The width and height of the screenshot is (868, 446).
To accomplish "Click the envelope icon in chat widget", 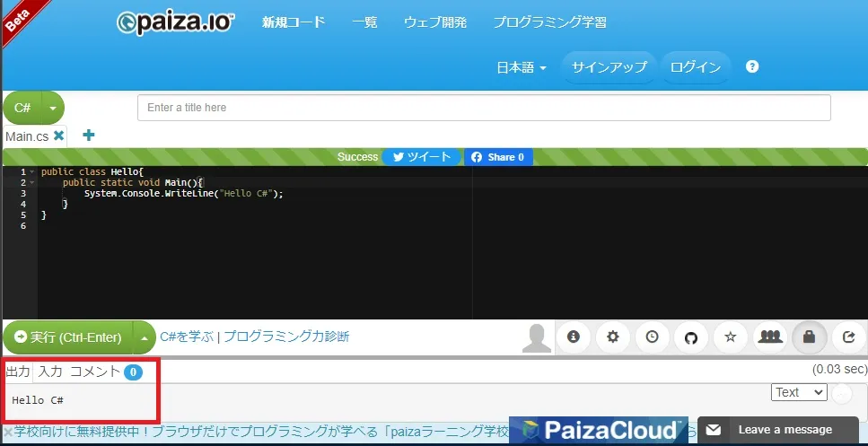I will 715,430.
